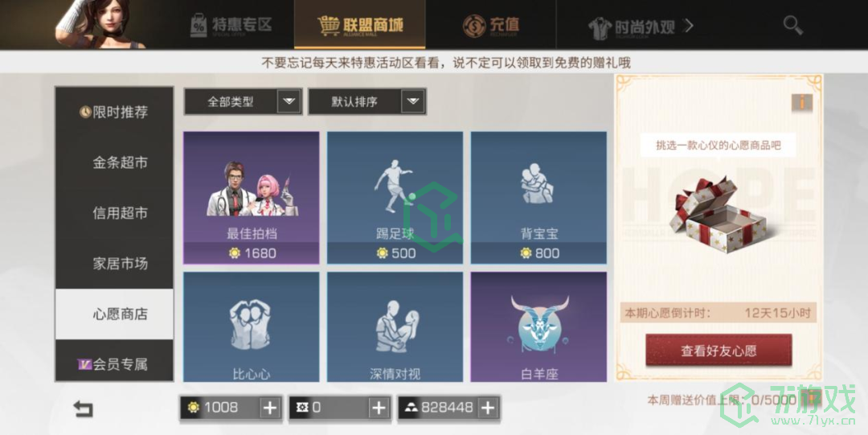Show more tabs with the top arrow
Image resolution: width=868 pixels, height=435 pixels.
click(690, 25)
